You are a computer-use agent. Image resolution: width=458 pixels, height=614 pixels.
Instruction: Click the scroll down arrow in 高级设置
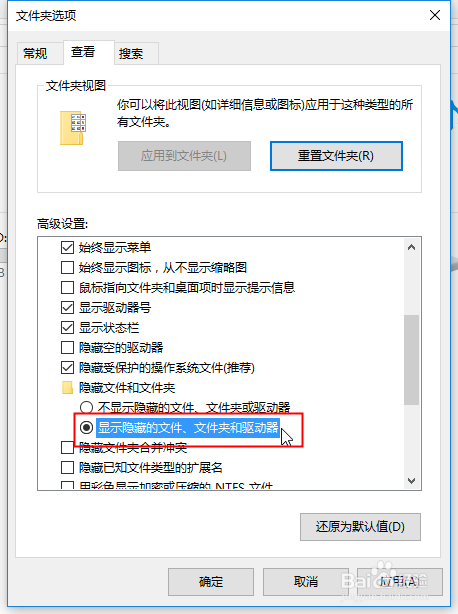[411, 480]
